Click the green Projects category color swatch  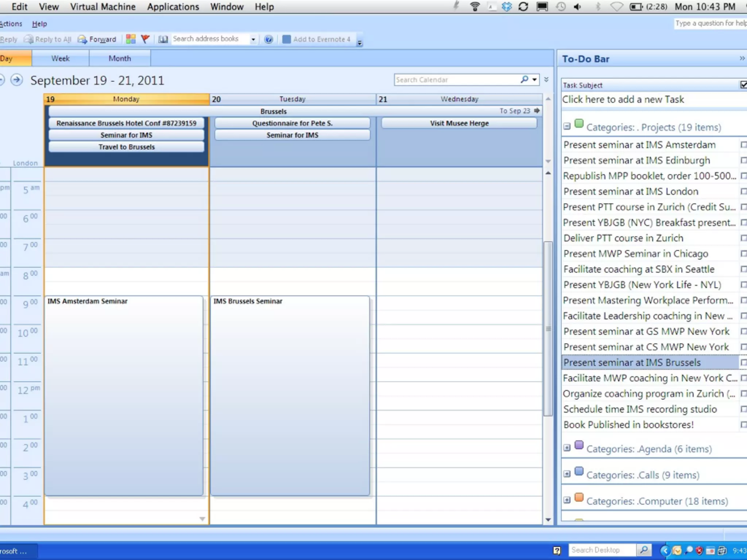[x=579, y=124]
